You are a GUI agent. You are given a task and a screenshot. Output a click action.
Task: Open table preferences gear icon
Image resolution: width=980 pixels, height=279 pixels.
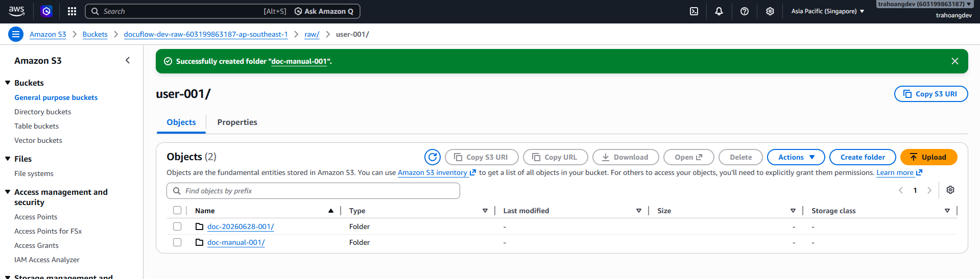[x=950, y=190]
